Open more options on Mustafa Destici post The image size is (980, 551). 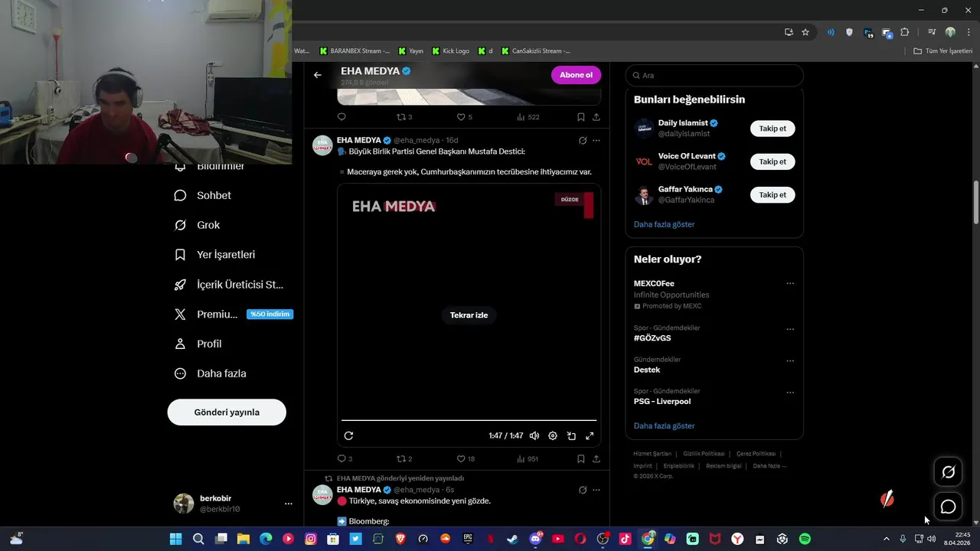coord(596,141)
